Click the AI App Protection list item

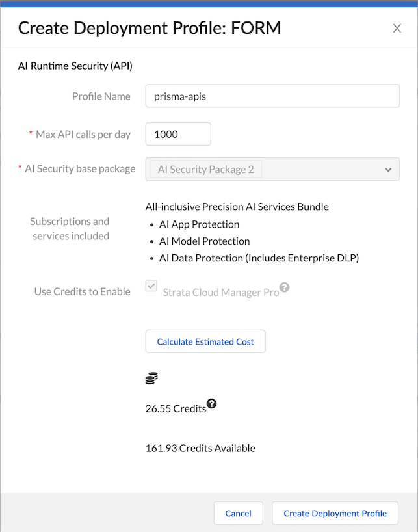pos(199,224)
